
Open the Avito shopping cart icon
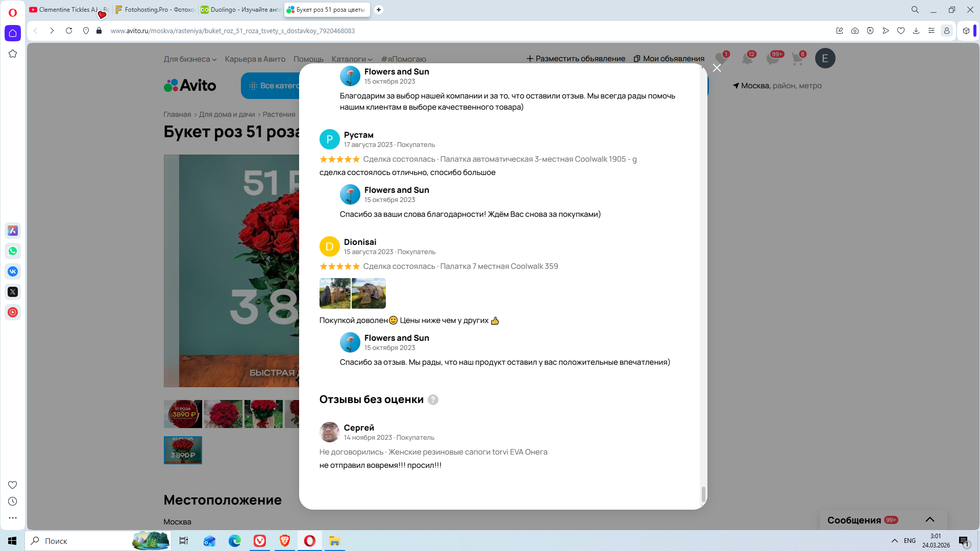pyautogui.click(x=797, y=59)
